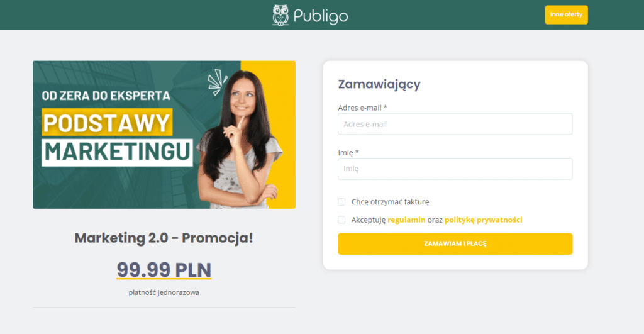
Task: Focus the Imię input field
Action: coord(455,169)
